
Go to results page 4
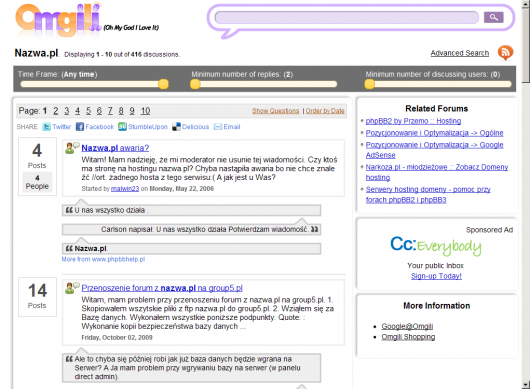coord(77,111)
